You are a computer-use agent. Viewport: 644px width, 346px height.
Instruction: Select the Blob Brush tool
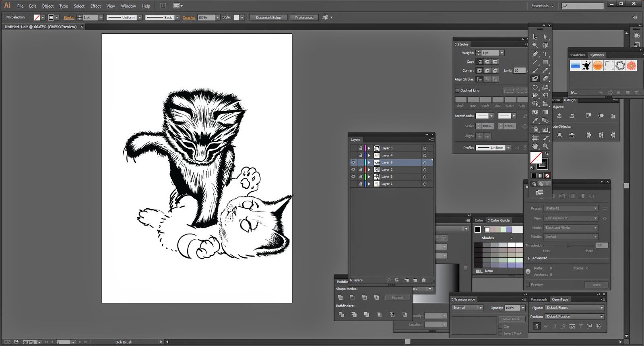[x=535, y=79]
